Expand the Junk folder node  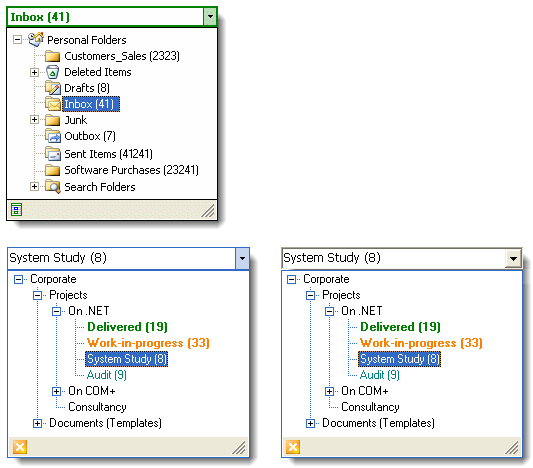[x=34, y=120]
